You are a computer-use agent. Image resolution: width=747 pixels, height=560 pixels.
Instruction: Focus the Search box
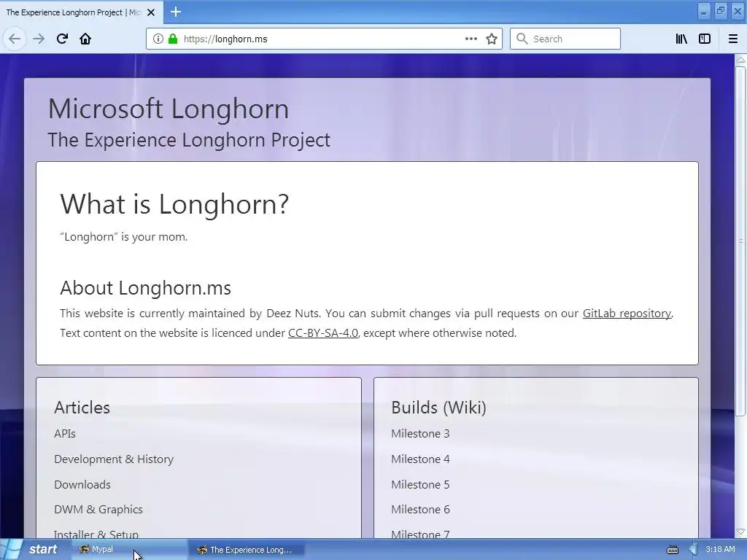pyautogui.click(x=565, y=39)
